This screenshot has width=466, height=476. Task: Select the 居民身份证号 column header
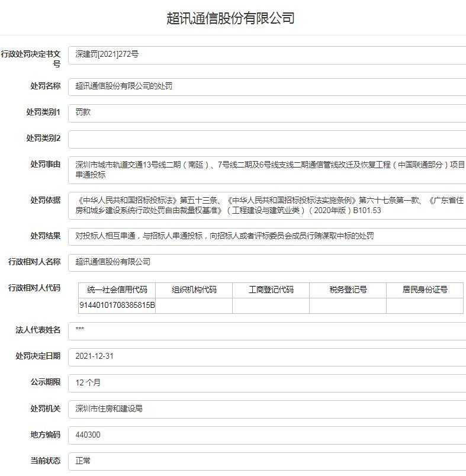point(425,290)
